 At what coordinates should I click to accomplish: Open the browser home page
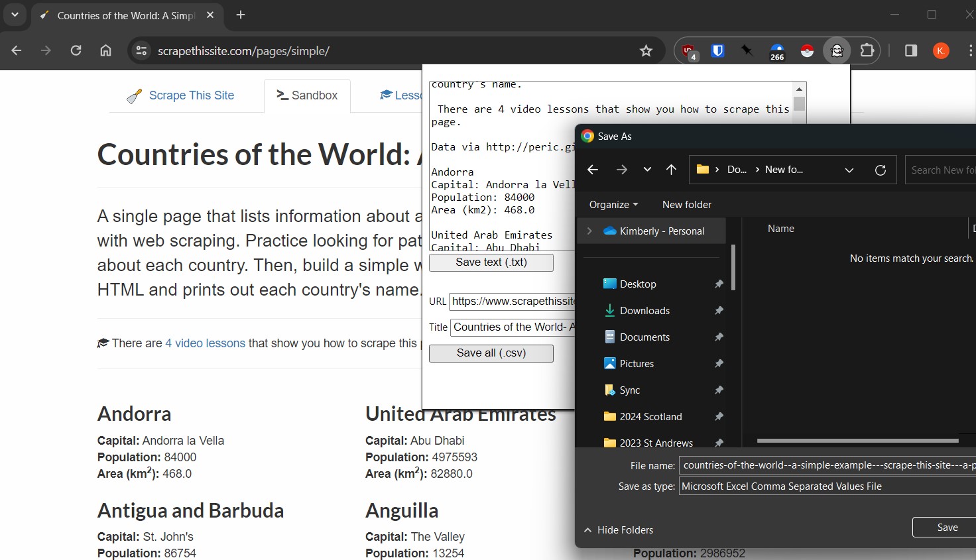(105, 50)
